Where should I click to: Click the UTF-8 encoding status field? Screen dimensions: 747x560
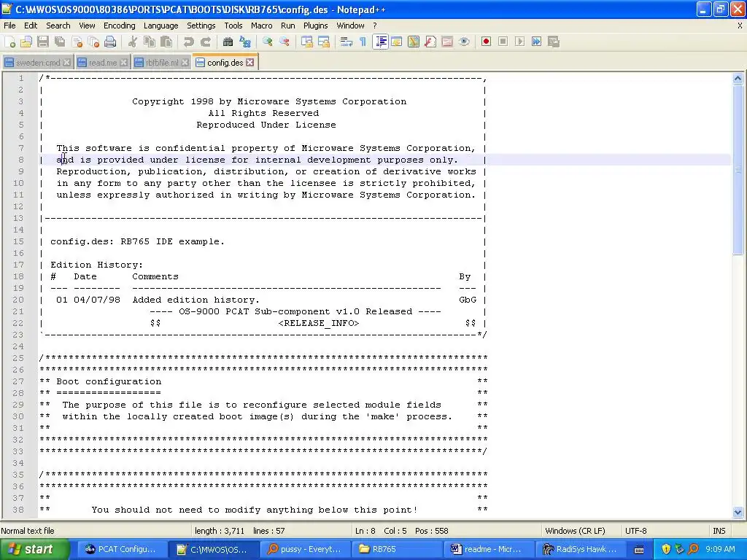click(636, 531)
